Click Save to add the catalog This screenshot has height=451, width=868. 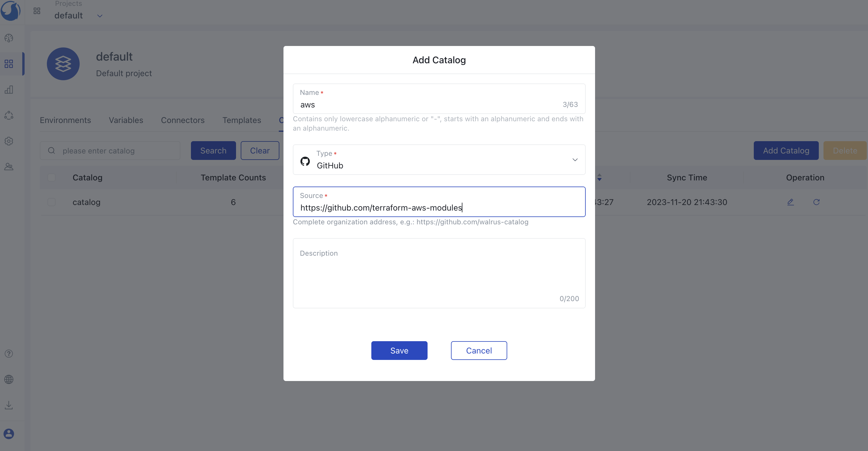[399, 351]
